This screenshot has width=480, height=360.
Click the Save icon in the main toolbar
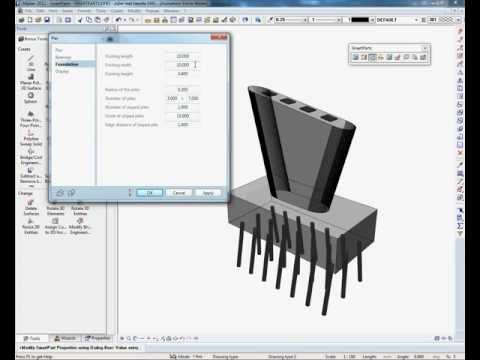pos(47,20)
